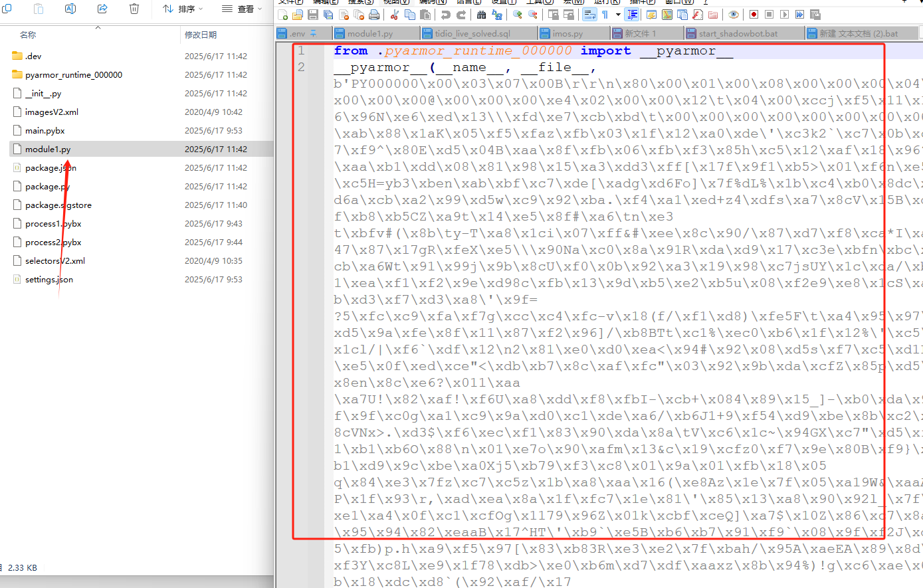
Task: Open the Document List panel icon
Action: [x=682, y=15]
